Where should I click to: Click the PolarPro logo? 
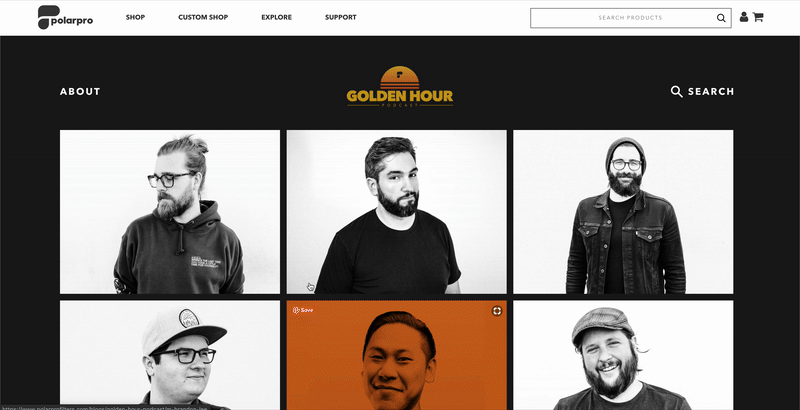pos(65,17)
